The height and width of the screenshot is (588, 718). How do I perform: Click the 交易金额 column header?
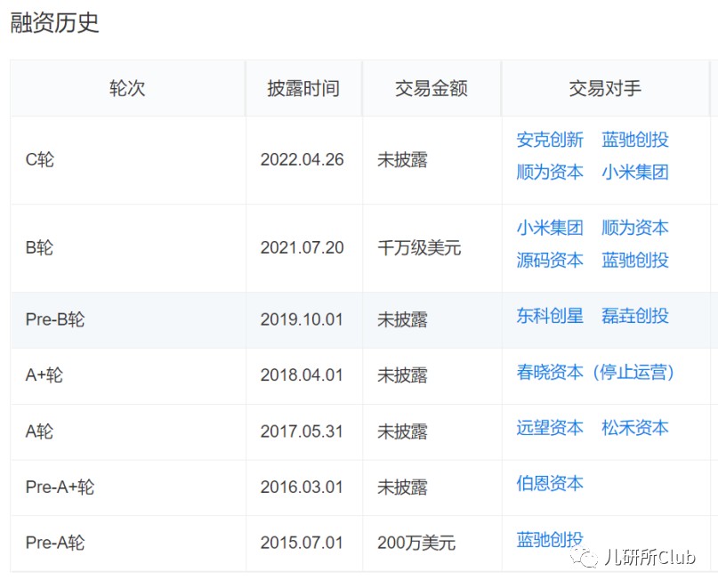432,88
